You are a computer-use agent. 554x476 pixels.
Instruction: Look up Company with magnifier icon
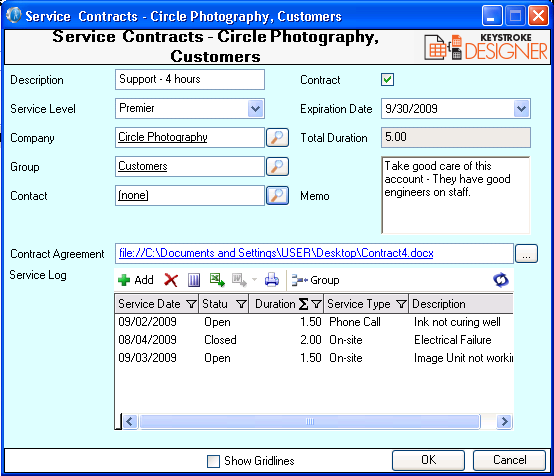(277, 137)
